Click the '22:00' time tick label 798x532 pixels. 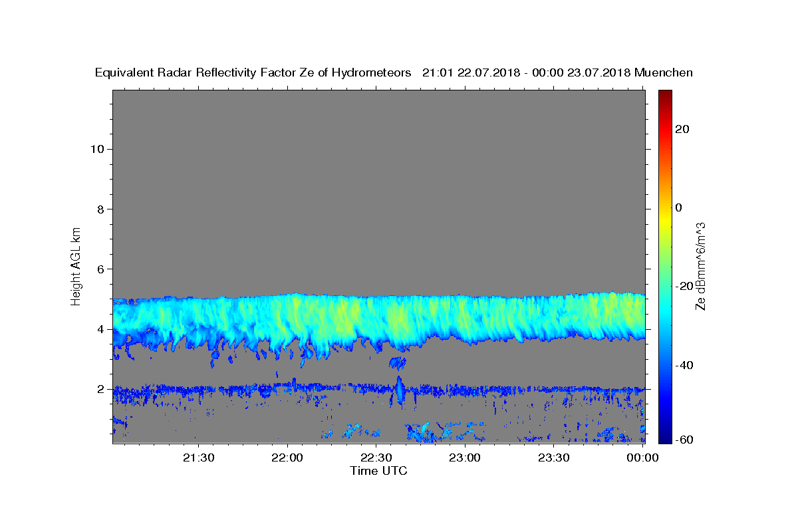[287, 458]
